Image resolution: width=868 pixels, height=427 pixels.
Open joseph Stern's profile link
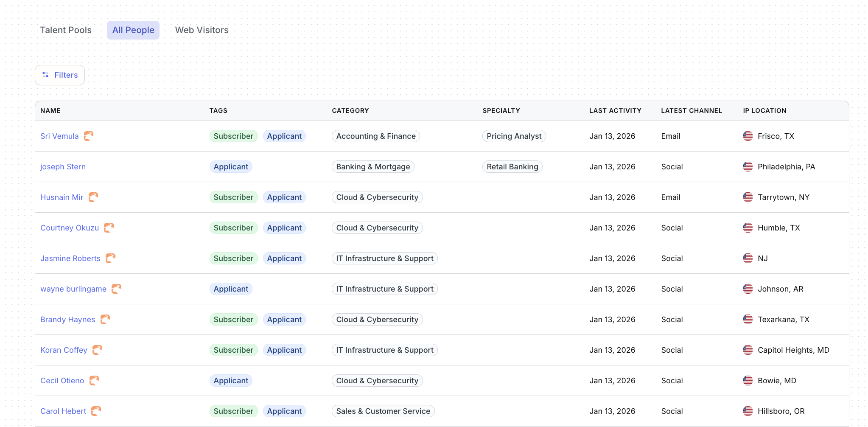63,167
